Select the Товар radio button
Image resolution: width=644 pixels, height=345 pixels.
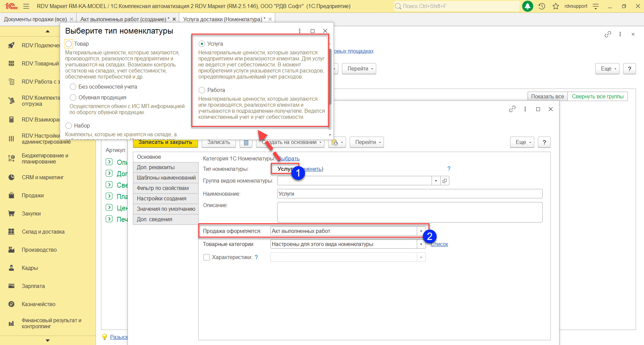(x=69, y=44)
